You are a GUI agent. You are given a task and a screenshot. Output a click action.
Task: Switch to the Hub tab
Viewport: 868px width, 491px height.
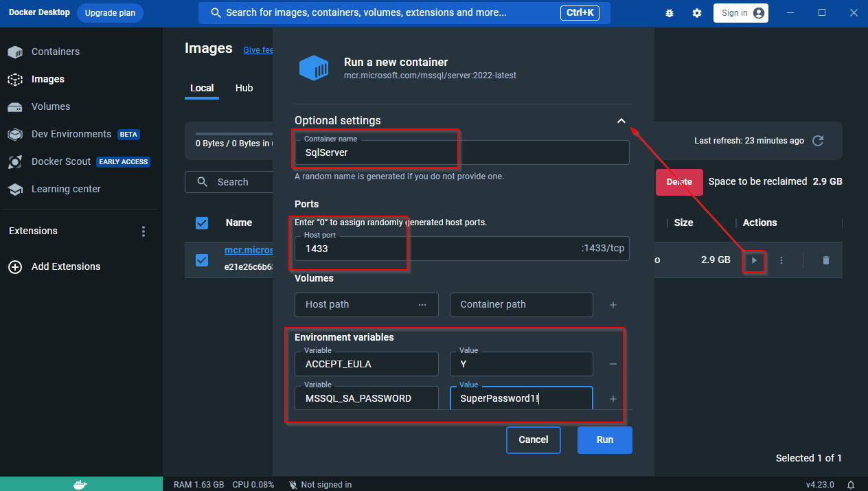click(x=244, y=88)
